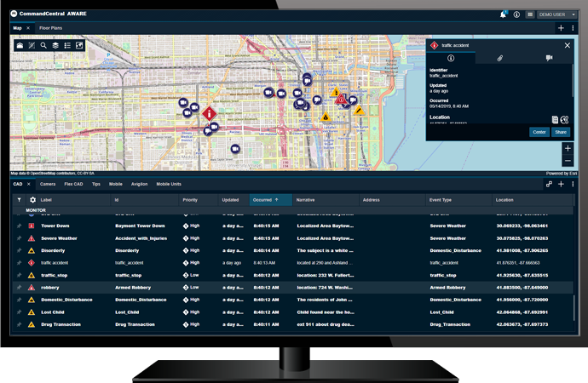588x383 pixels.
Task: Switch to the Floor Plans tab
Action: click(x=50, y=28)
